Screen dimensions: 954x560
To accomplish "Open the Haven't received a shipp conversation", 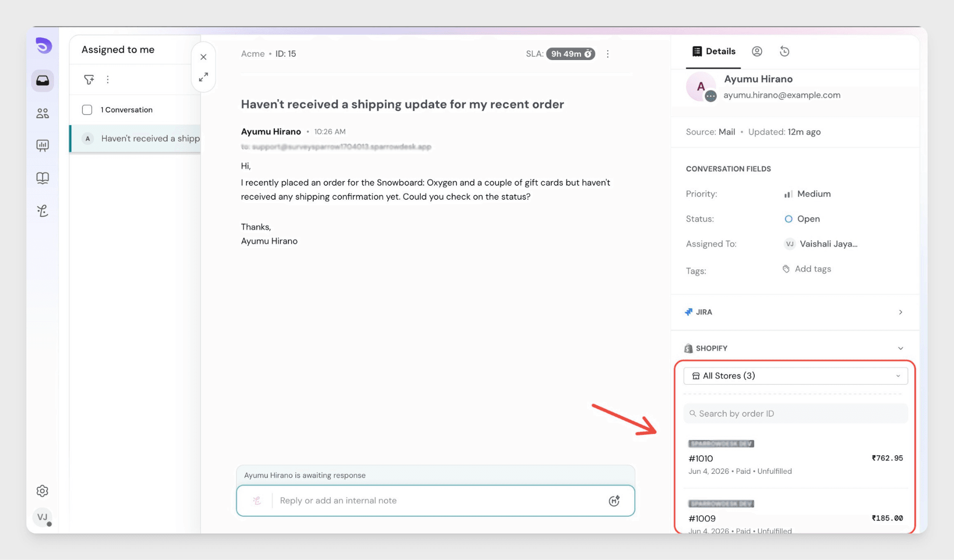I will coord(135,138).
